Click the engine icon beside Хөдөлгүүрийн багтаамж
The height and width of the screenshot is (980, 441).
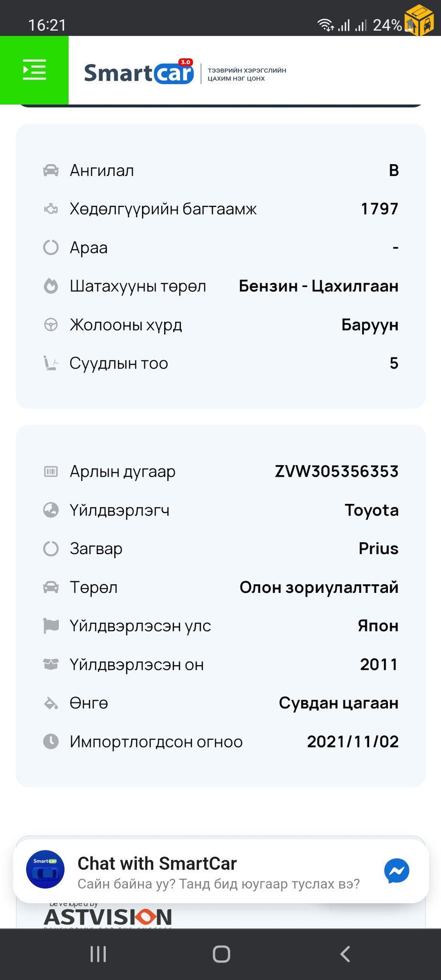(x=51, y=209)
